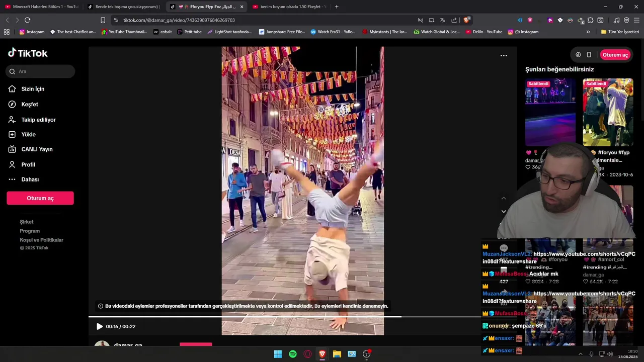This screenshot has width=644, height=362.
Task: Open the Windows Start menu
Action: (278, 354)
